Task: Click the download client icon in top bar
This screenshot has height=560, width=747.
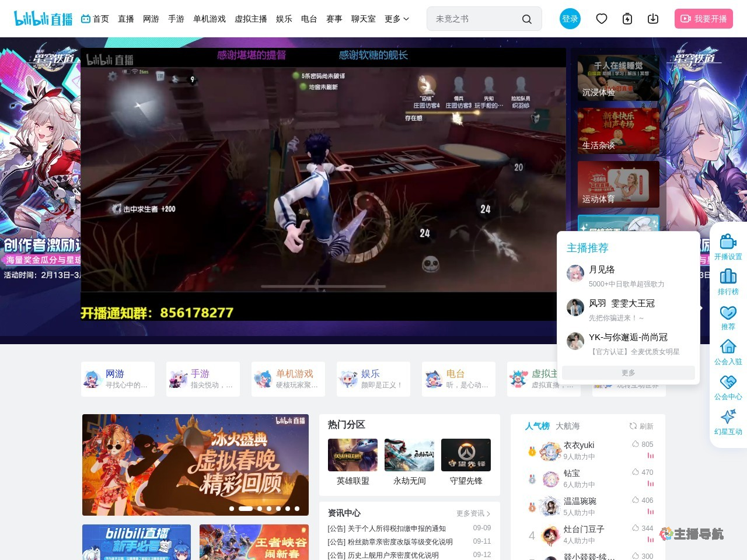Action: tap(653, 19)
